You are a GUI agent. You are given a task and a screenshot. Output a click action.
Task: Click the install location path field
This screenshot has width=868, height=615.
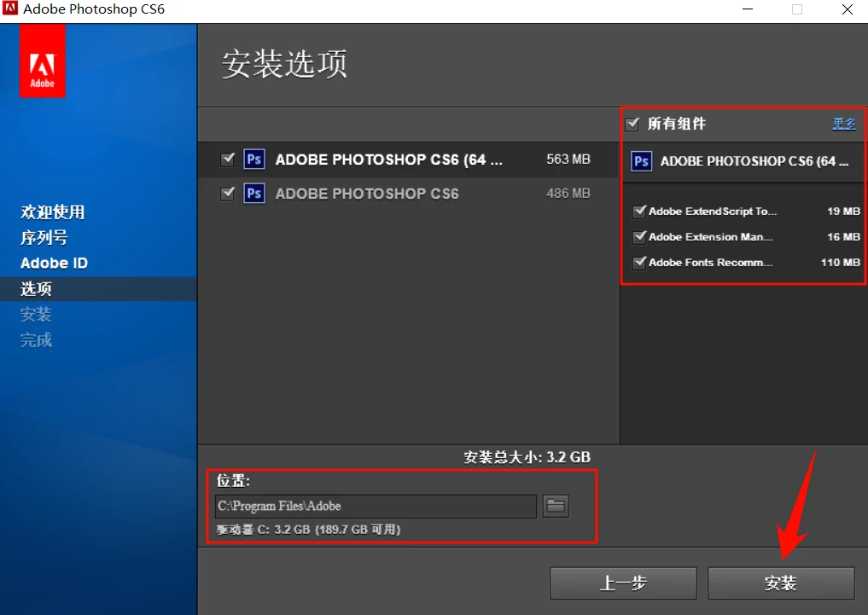pyautogui.click(x=376, y=506)
